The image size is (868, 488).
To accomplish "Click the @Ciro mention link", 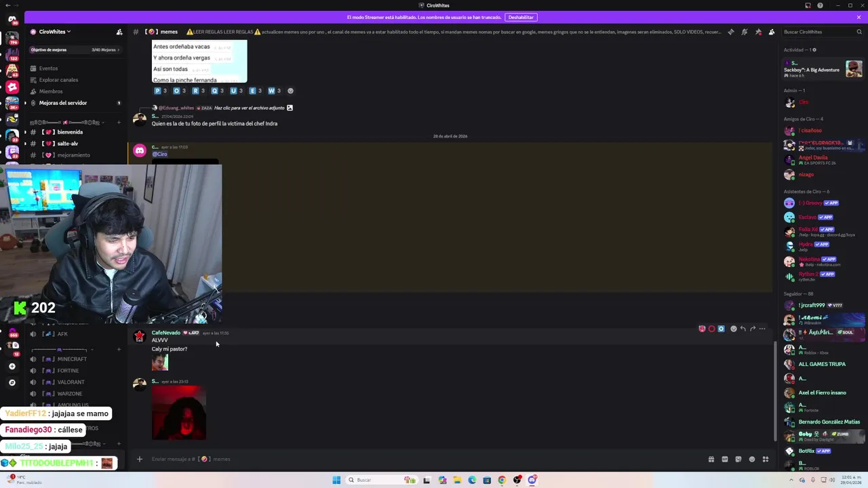I will pyautogui.click(x=159, y=154).
